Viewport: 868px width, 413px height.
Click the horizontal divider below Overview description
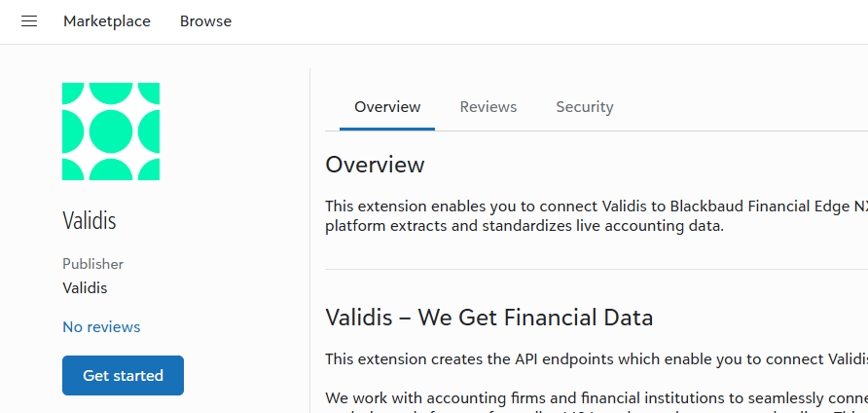pyautogui.click(x=597, y=270)
